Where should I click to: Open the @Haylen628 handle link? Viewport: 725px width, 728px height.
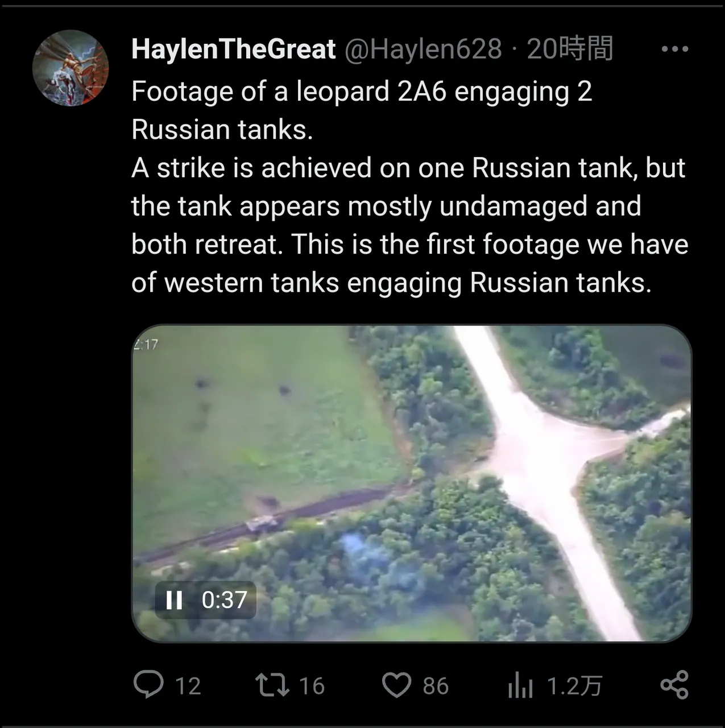[423, 49]
